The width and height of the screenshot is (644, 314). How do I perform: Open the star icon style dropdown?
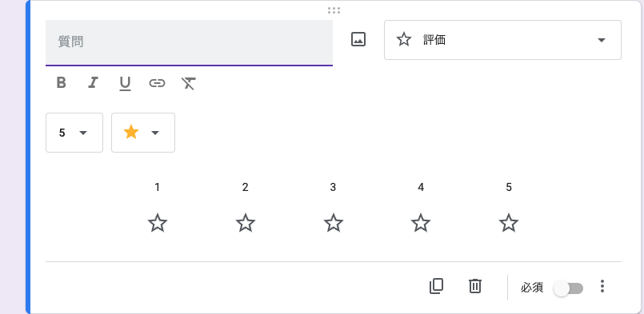point(143,133)
